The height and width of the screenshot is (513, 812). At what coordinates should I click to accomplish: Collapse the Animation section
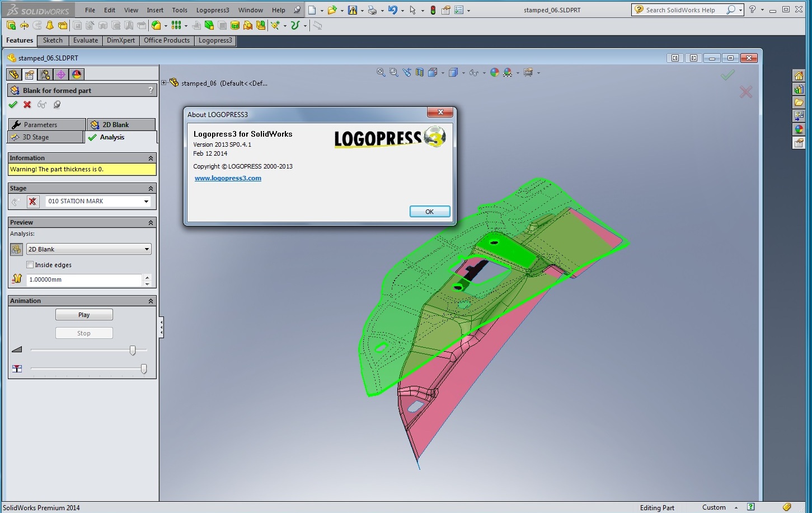(151, 301)
